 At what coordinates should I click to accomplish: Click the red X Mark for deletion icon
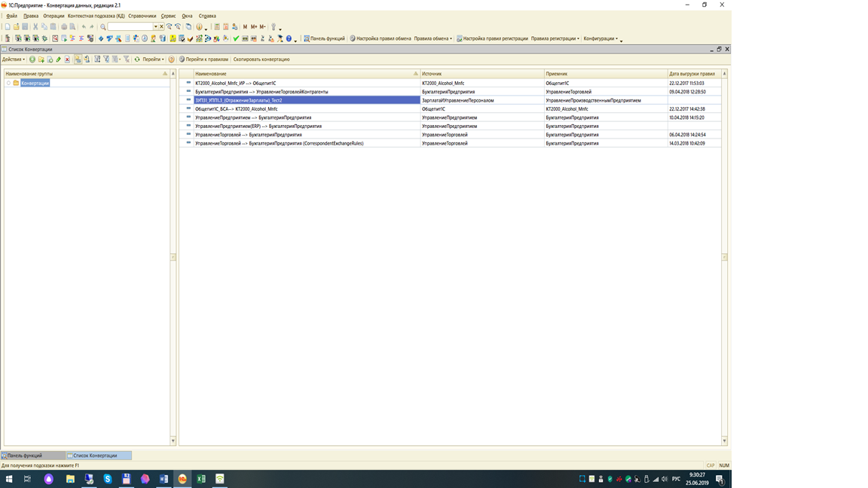67,59
